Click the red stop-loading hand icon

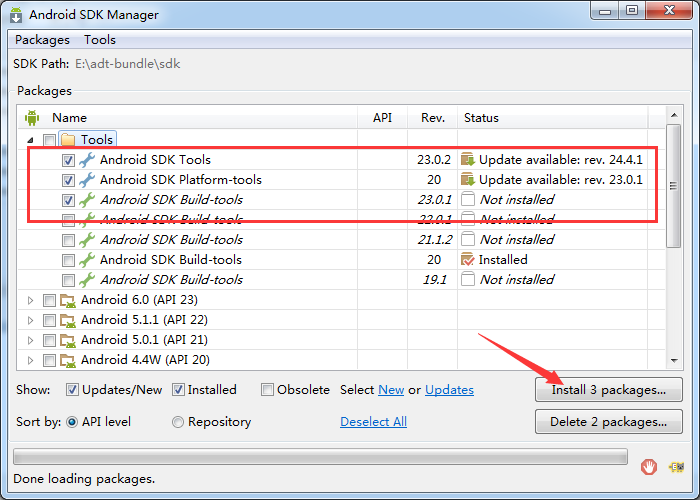[649, 467]
